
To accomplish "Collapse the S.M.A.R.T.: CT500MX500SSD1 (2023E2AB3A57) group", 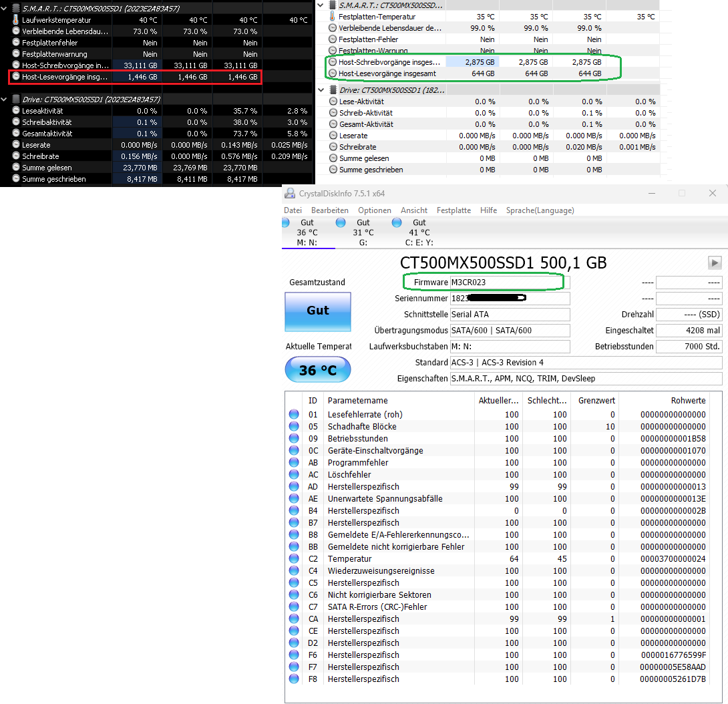I will 4,9.
